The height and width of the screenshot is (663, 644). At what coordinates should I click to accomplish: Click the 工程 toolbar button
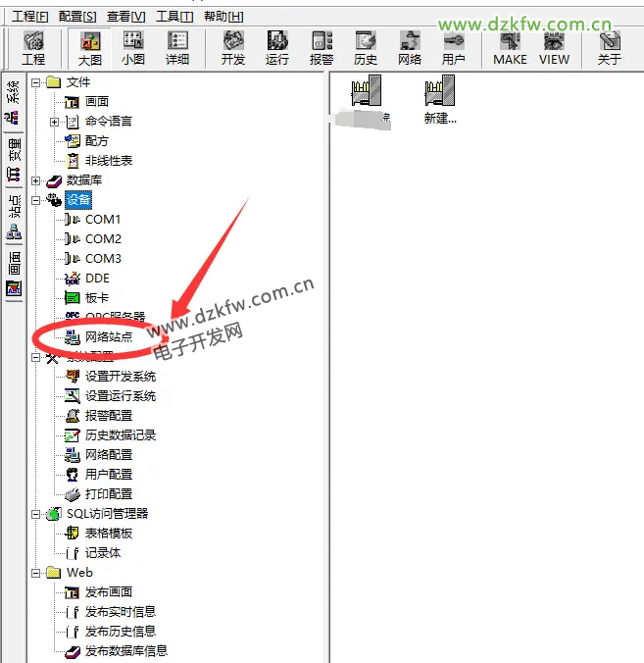33,47
